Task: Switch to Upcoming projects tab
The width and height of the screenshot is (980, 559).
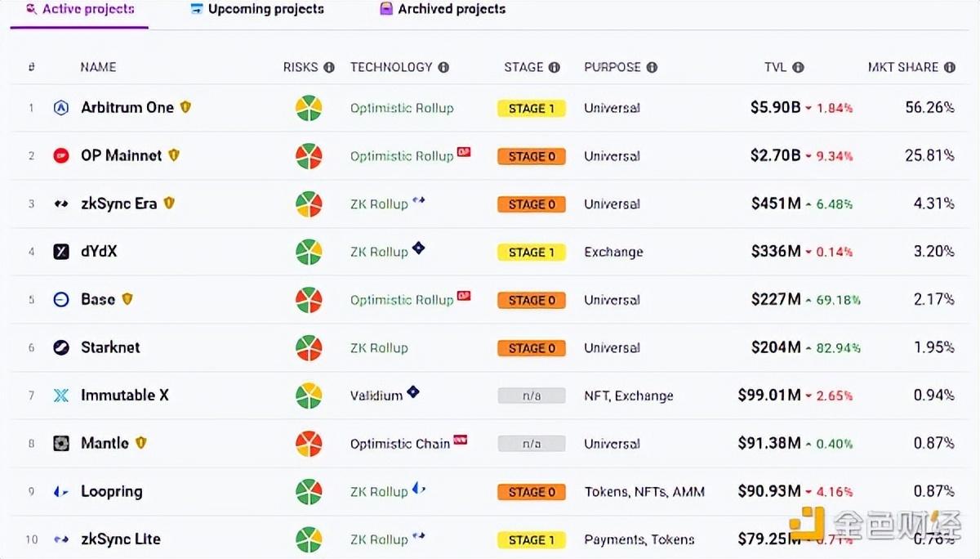Action: click(x=257, y=10)
